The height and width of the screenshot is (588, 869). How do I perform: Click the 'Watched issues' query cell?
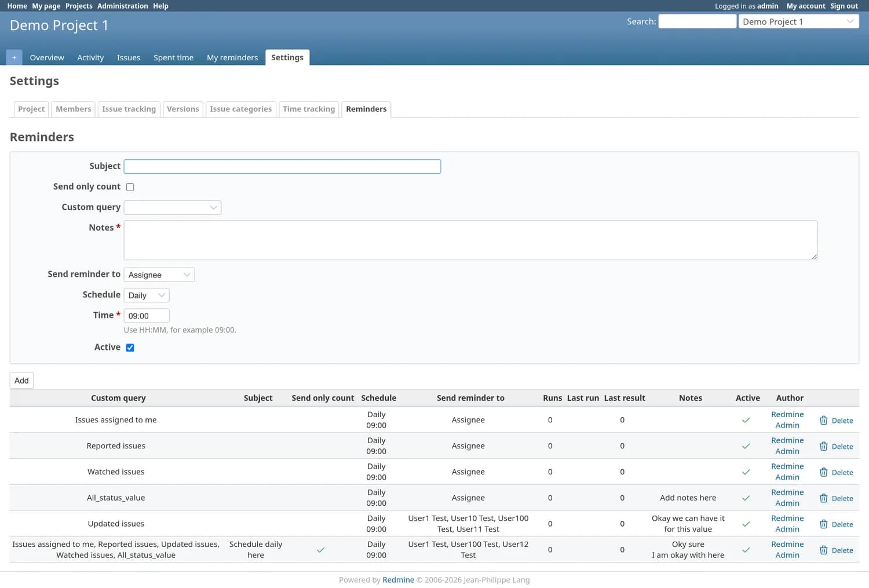click(x=116, y=472)
